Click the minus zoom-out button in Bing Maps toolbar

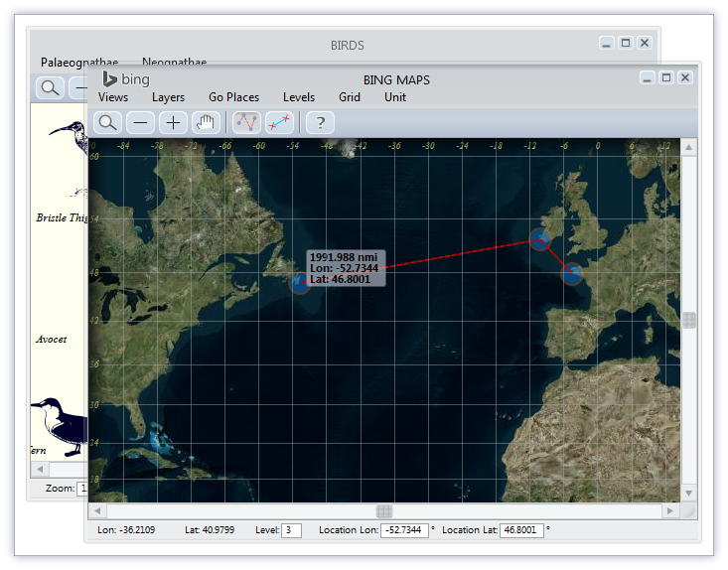(140, 123)
